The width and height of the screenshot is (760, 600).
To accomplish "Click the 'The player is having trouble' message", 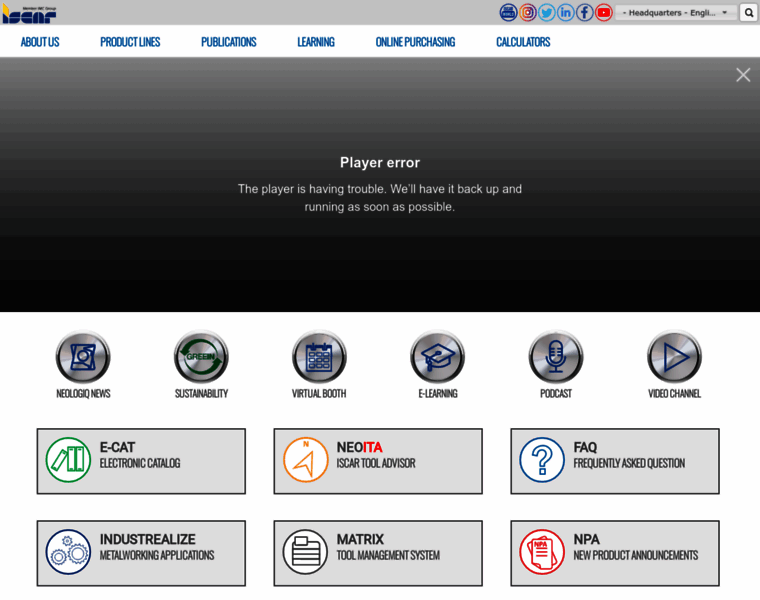I will click(x=380, y=198).
